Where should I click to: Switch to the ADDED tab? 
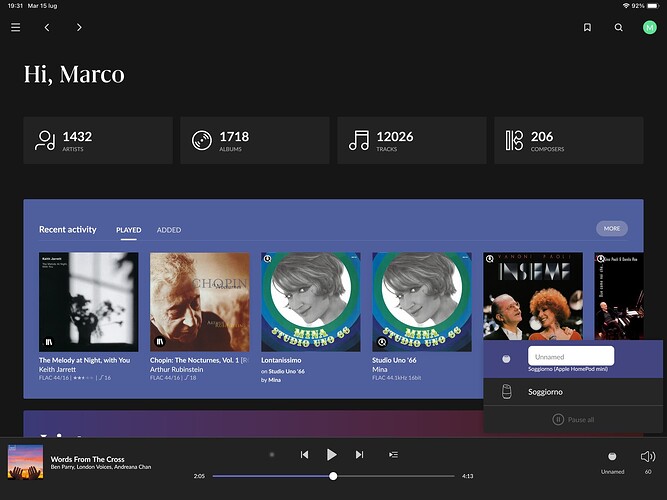(169, 230)
